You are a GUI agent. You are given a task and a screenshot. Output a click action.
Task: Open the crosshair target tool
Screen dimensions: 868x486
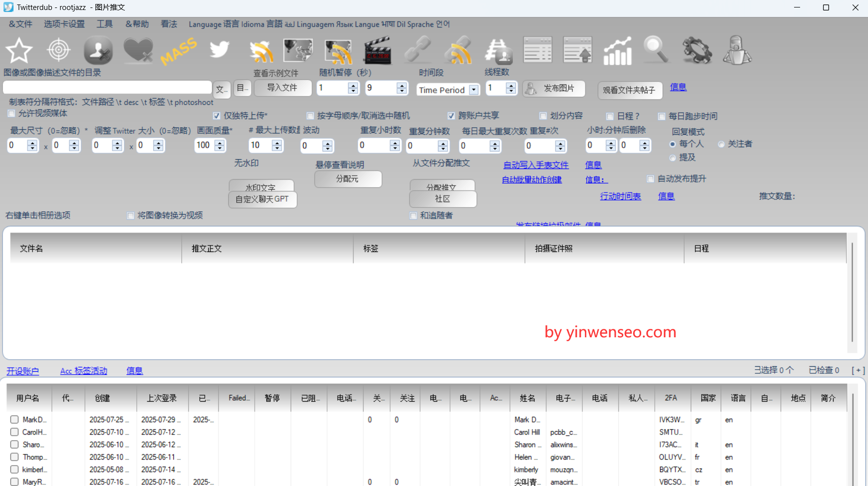58,50
